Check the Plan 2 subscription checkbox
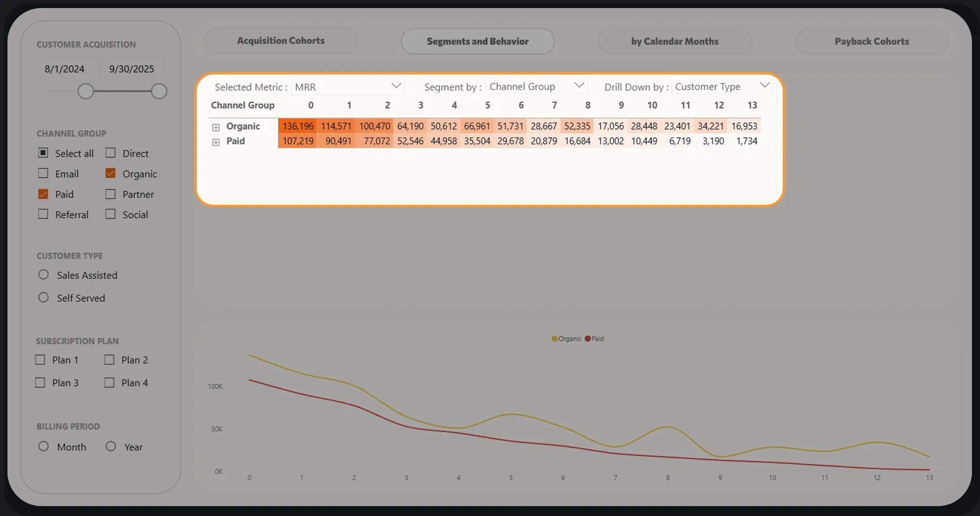Screen dimensions: 980x516 [x=109, y=359]
